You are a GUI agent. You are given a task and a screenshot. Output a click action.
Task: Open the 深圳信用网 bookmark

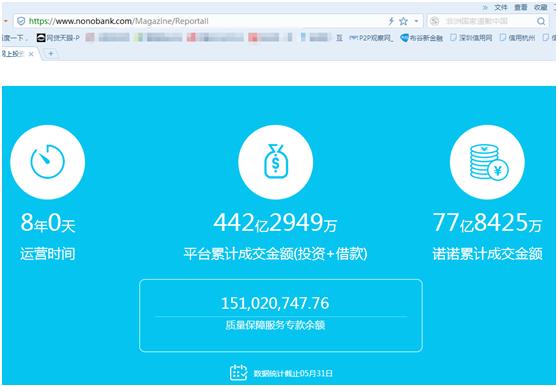[471, 38]
